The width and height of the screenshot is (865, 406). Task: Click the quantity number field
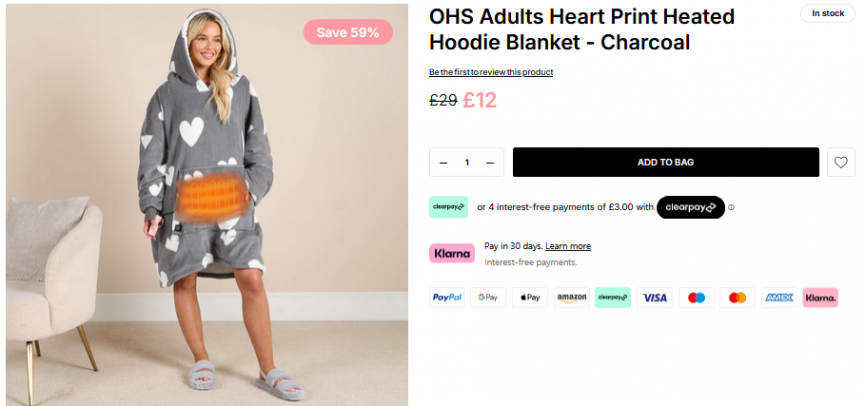(466, 162)
